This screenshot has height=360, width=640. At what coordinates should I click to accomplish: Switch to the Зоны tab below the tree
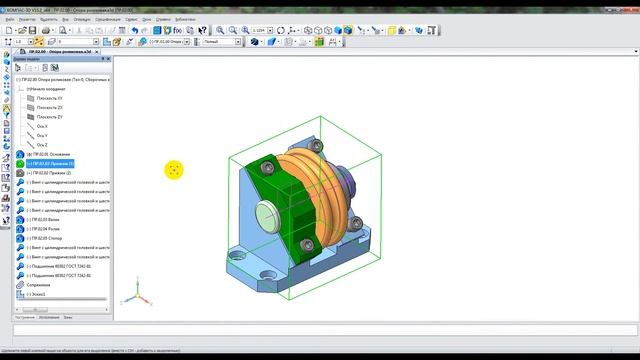click(x=68, y=317)
